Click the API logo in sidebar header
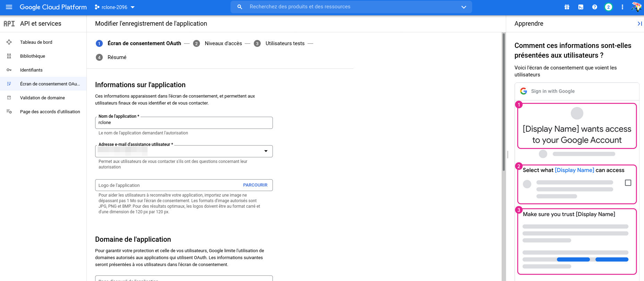This screenshot has height=281, width=644. click(x=9, y=24)
